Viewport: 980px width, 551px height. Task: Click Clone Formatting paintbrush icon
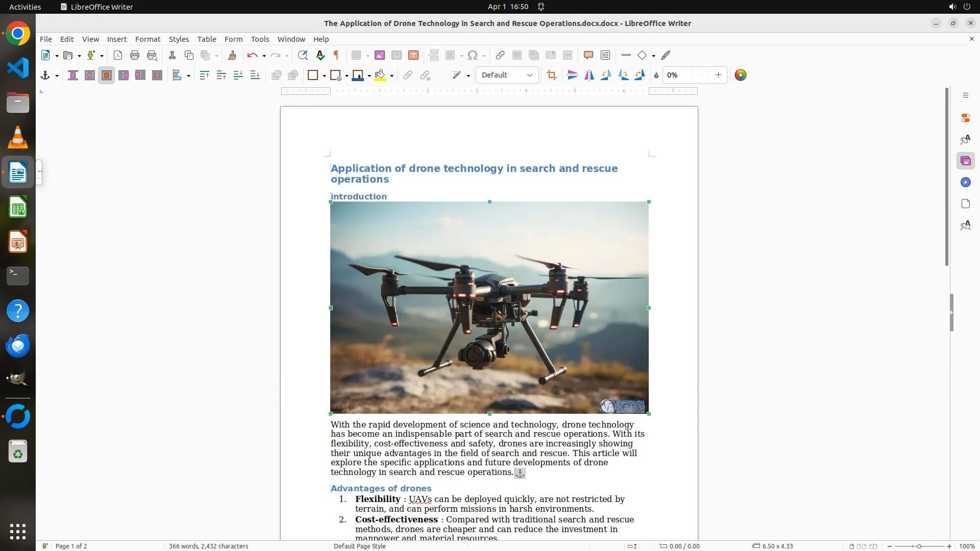point(232,56)
